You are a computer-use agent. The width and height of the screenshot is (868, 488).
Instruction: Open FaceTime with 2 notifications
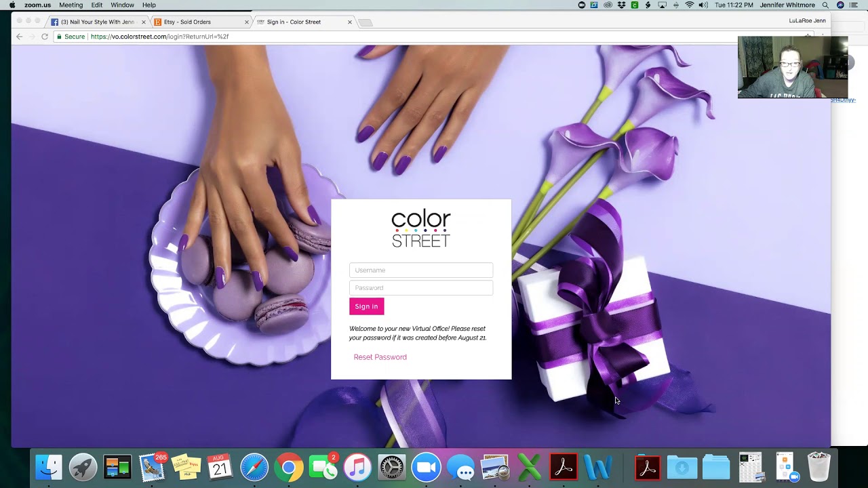click(323, 468)
